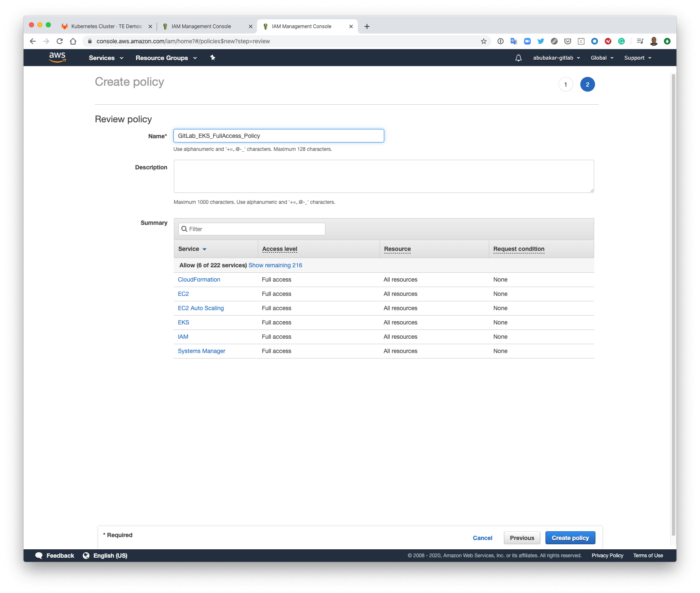Open the Zoom extension
The image size is (700, 593).
tap(527, 41)
